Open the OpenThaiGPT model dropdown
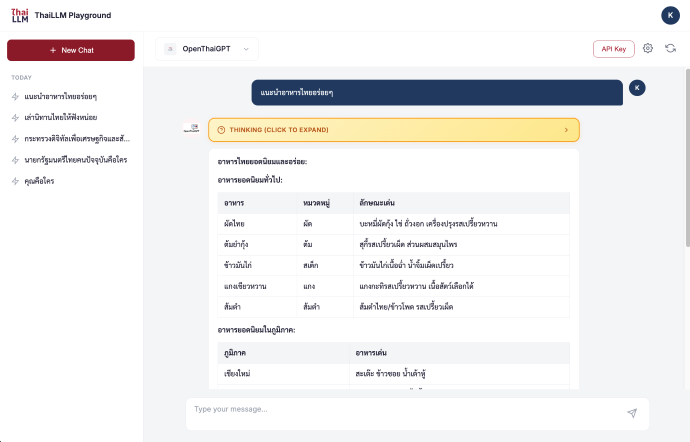Viewport: 690px width, 442px height. [207, 49]
